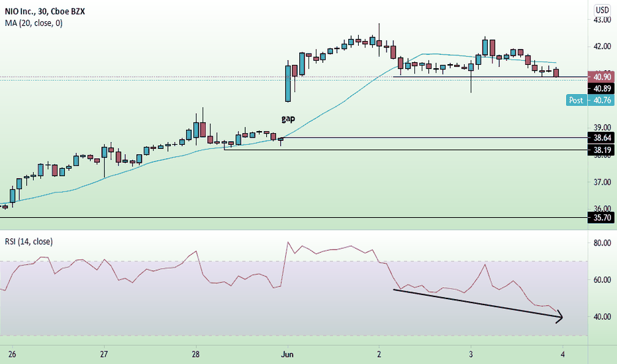The image size is (617, 364).
Task: Click the 39.00 price axis label
Action: click(602, 128)
